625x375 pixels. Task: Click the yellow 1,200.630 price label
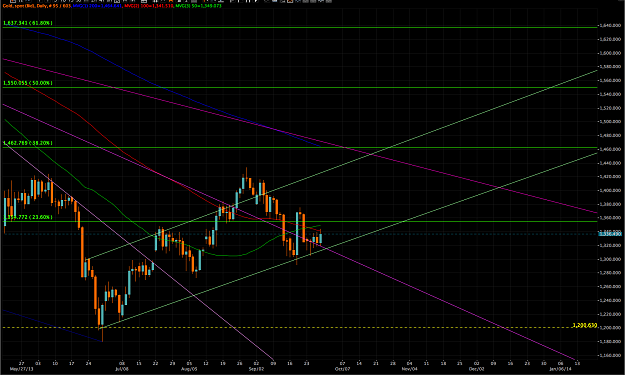click(584, 326)
